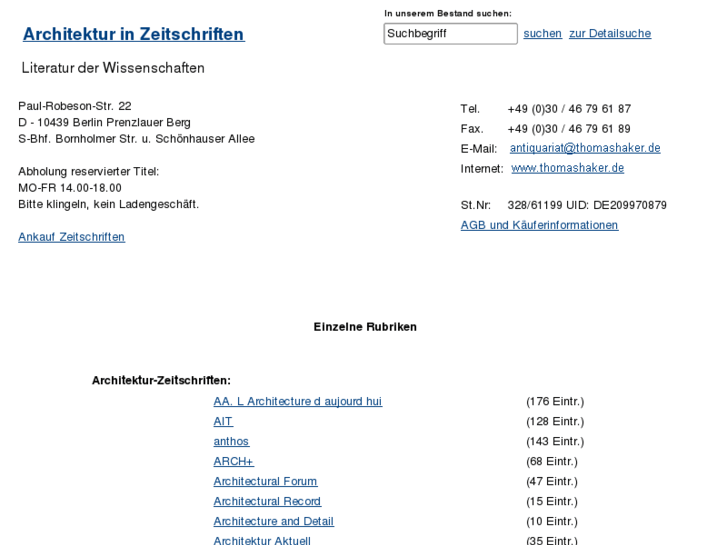This screenshot has width=727, height=545.
Task: Click the telephone number +49 (0)30 / 46 79 61 87
Action: coord(569,109)
